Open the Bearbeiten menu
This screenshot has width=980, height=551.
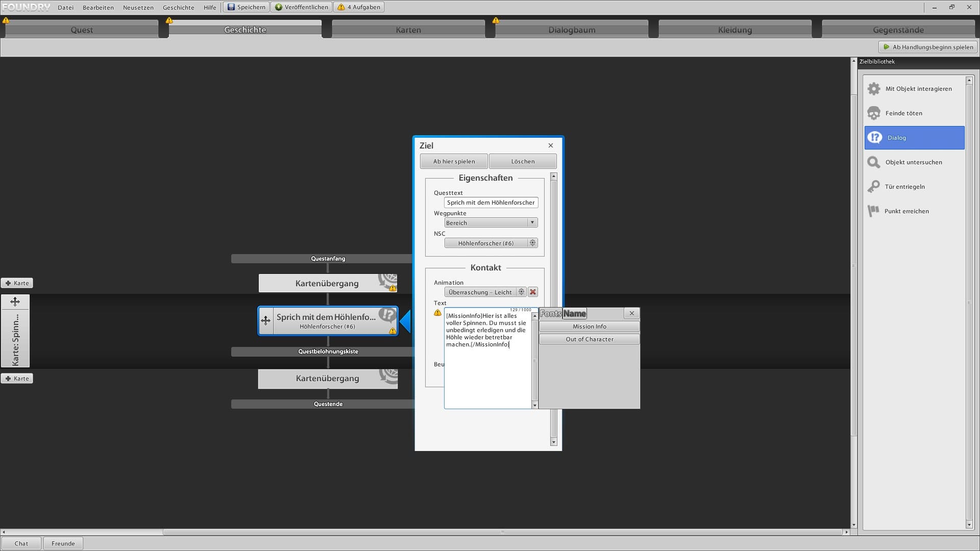pyautogui.click(x=98, y=7)
